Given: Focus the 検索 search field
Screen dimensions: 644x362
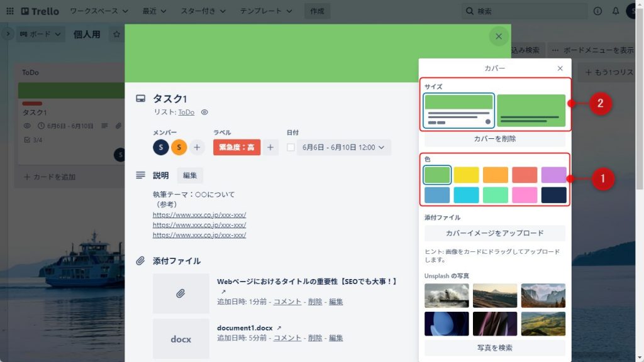Looking at the screenshot, I should pos(525,11).
